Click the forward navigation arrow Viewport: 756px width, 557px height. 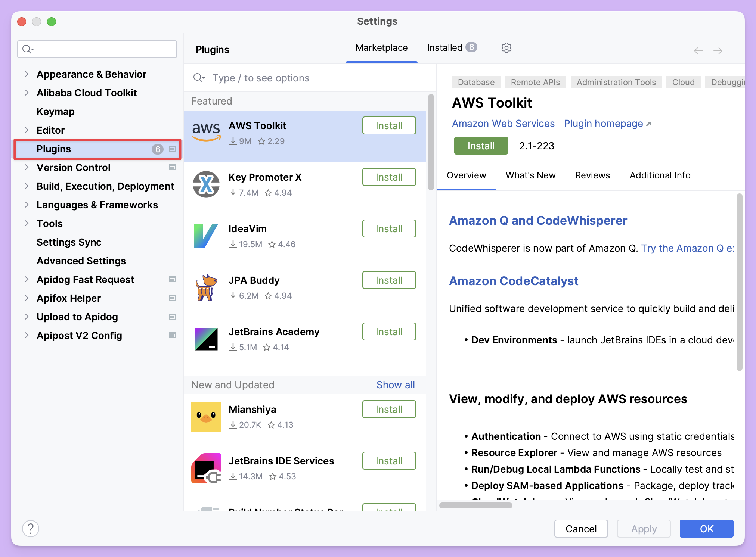click(x=718, y=51)
